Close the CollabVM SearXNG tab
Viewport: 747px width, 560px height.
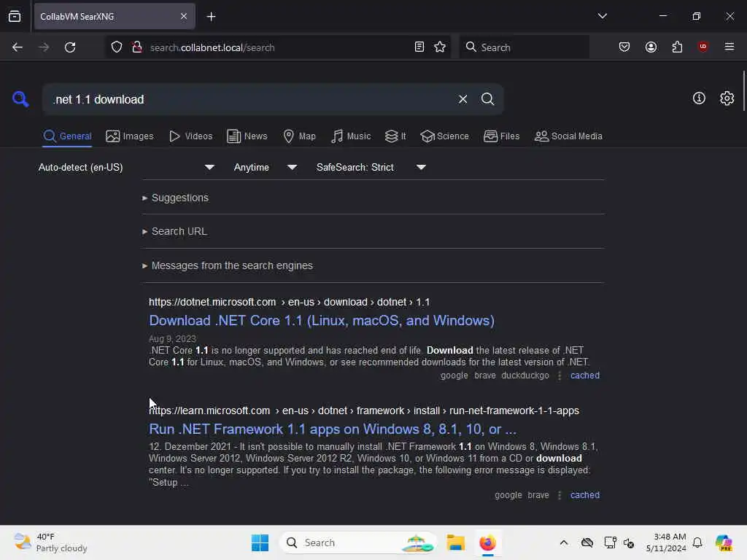pyautogui.click(x=184, y=17)
